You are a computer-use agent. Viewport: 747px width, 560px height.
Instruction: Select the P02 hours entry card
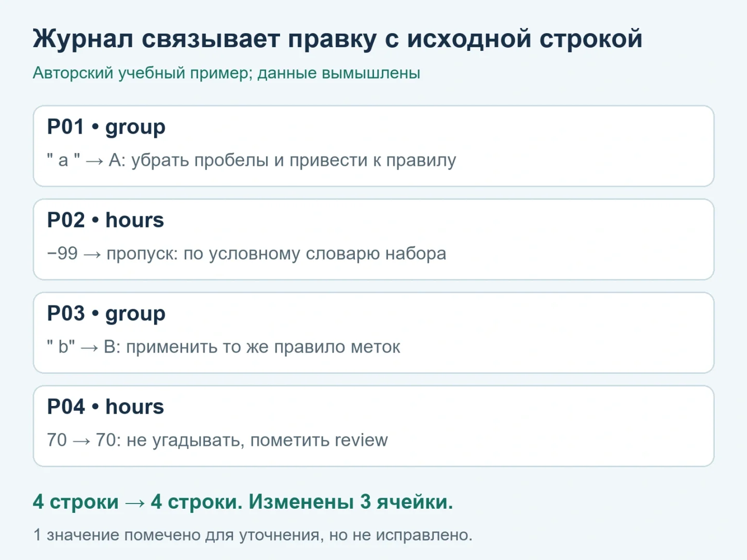pyautogui.click(x=374, y=240)
